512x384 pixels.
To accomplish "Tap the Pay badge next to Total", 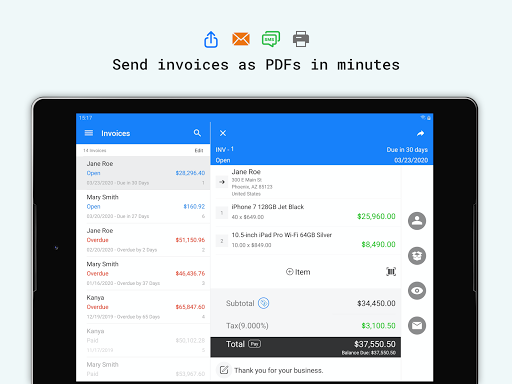I will coord(255,344).
